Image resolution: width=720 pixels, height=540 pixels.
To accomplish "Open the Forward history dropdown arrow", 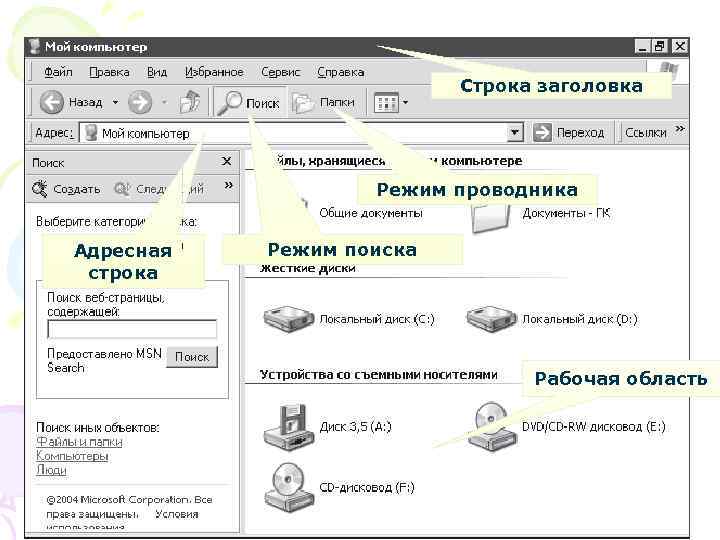I will tap(164, 102).
